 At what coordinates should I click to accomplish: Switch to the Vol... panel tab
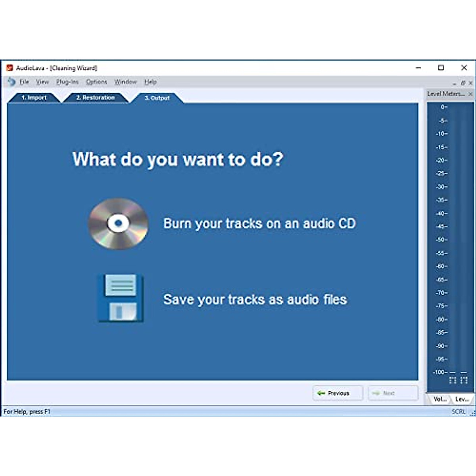click(x=440, y=399)
